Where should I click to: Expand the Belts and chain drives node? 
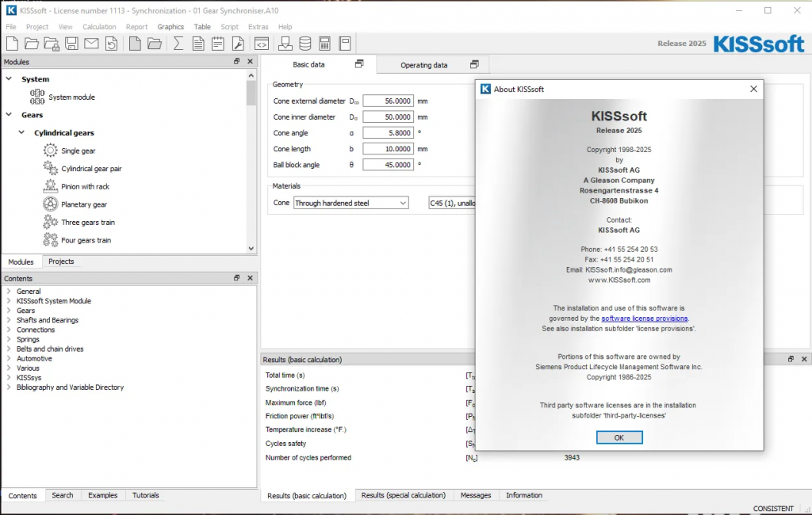8,349
